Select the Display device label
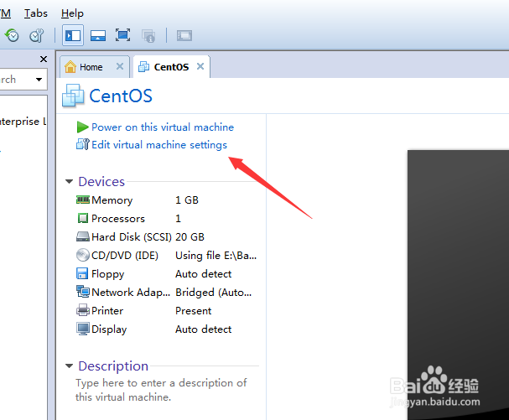Viewport: 509px width, 420px height. coord(109,329)
